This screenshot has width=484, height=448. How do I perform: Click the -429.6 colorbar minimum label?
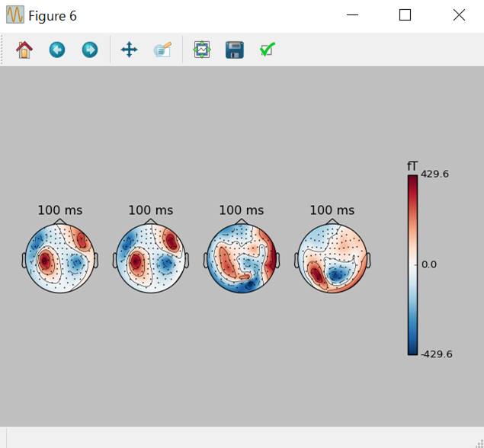point(436,354)
